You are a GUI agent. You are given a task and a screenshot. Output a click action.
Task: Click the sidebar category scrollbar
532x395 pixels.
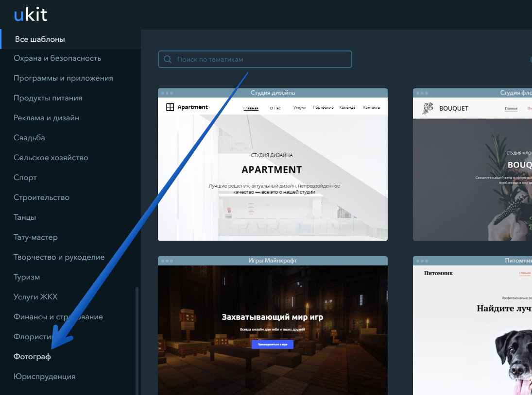137,341
